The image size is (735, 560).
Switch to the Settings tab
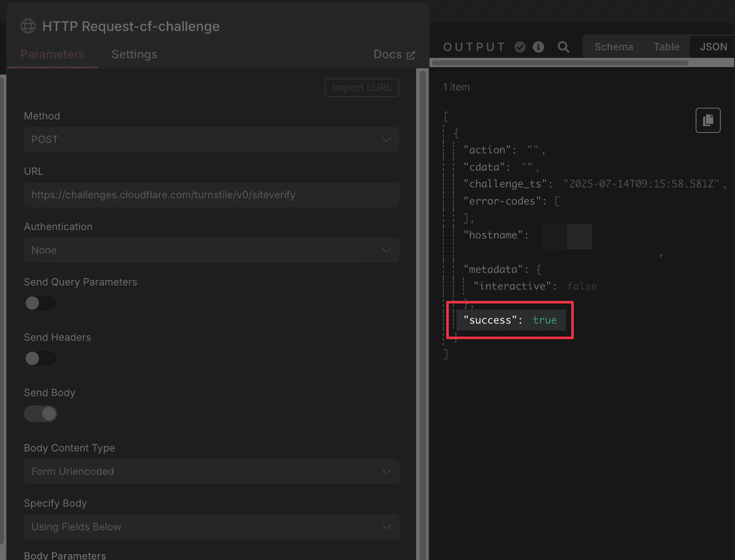[134, 54]
